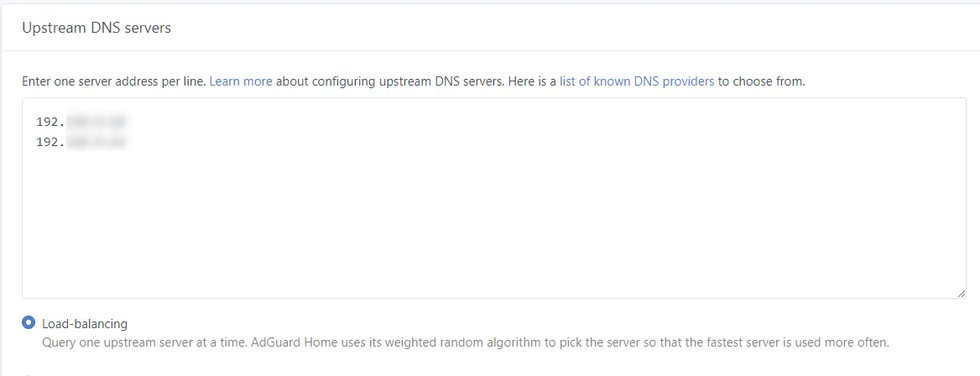Image resolution: width=980 pixels, height=376 pixels.
Task: Place cursor on first 192. server line
Action: pyautogui.click(x=81, y=122)
